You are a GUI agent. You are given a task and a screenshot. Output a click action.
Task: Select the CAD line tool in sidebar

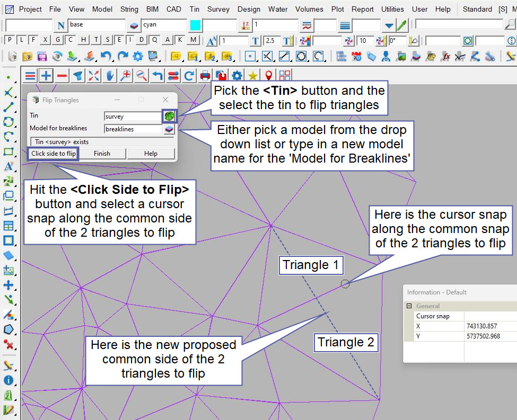click(x=8, y=107)
